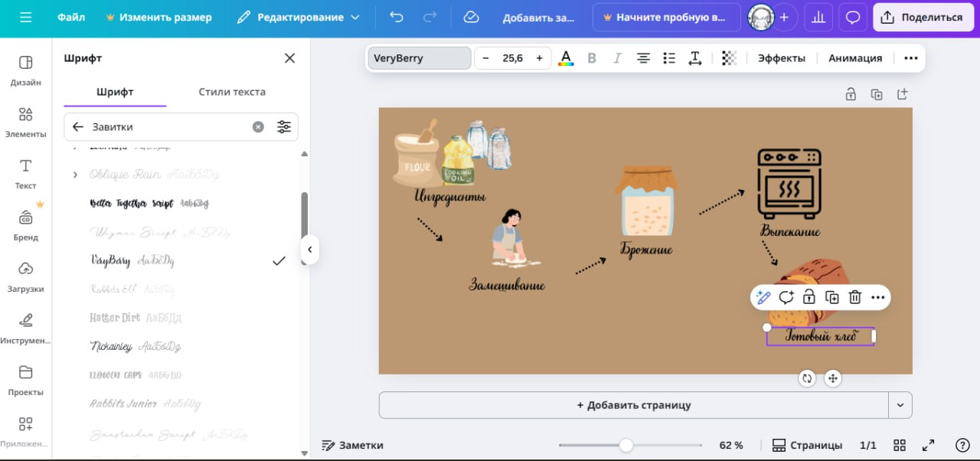The height and width of the screenshot is (461, 980).
Task: Click the zoom slider handle
Action: tap(626, 445)
